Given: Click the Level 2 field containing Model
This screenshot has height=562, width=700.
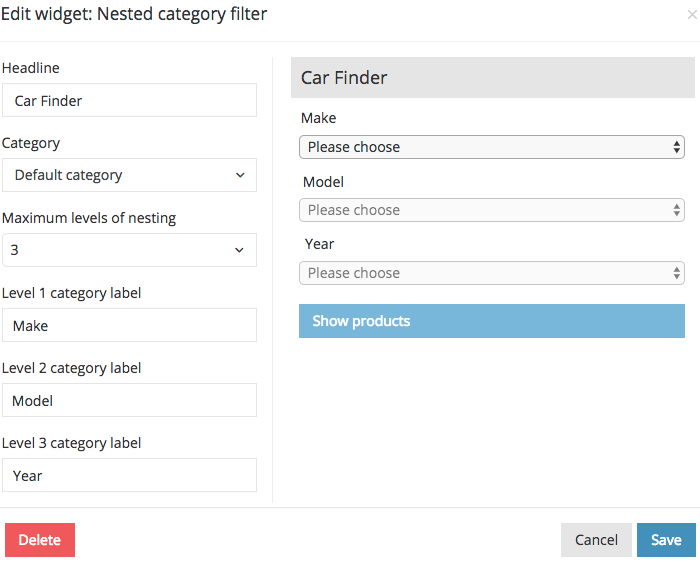Looking at the screenshot, I should coord(129,401).
